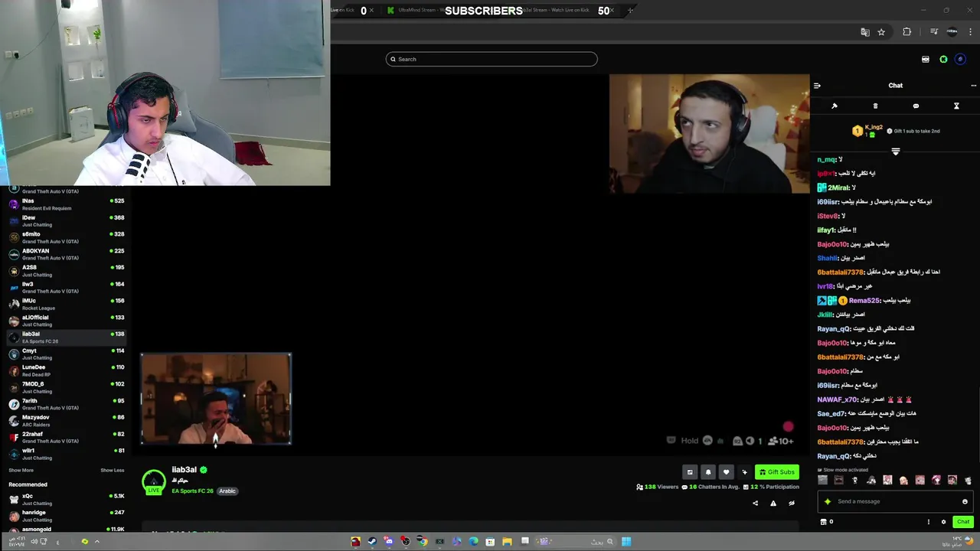Click the speech bubble icon in chat toolbar
Viewport: 980px width, 551px height.
coord(916,106)
